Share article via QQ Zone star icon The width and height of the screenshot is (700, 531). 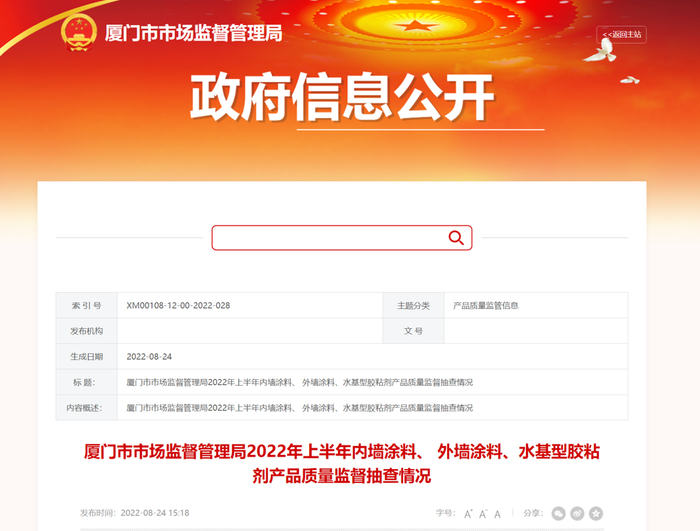[596, 514]
